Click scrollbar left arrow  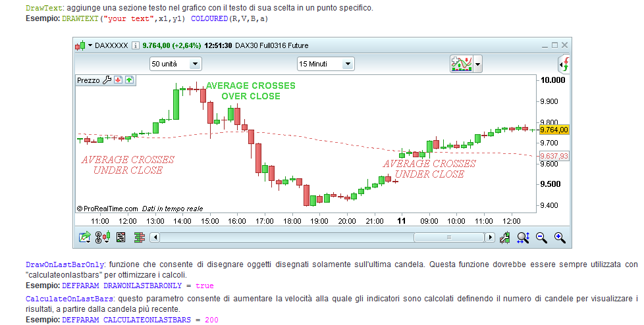point(155,238)
